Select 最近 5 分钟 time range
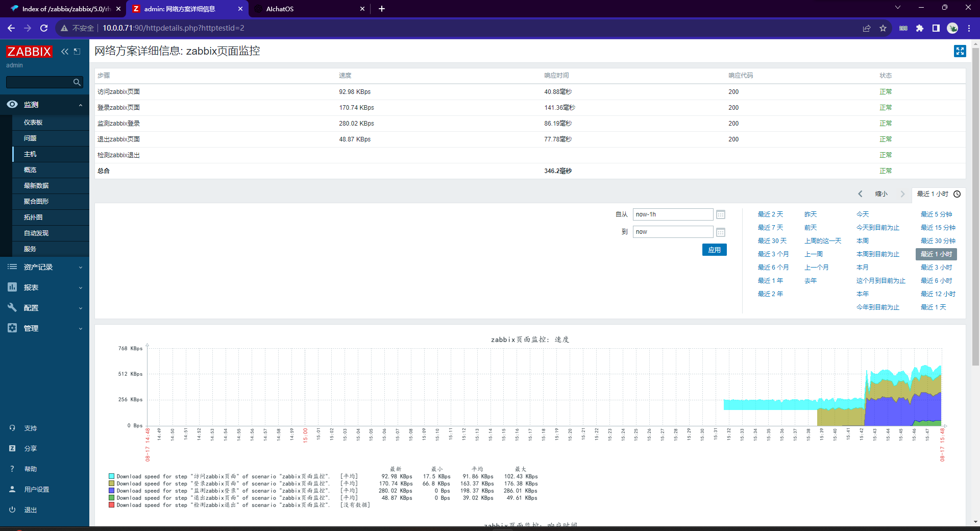The image size is (980, 531). tap(936, 214)
